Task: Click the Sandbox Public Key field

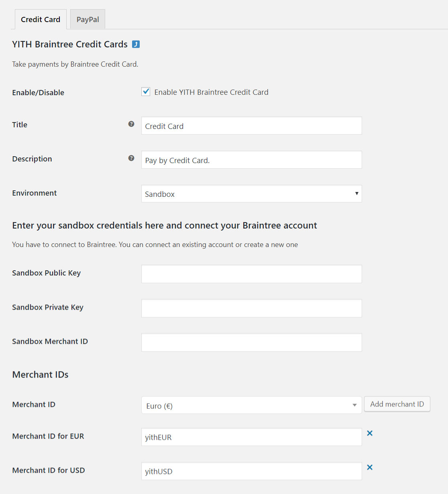Action: tap(251, 274)
